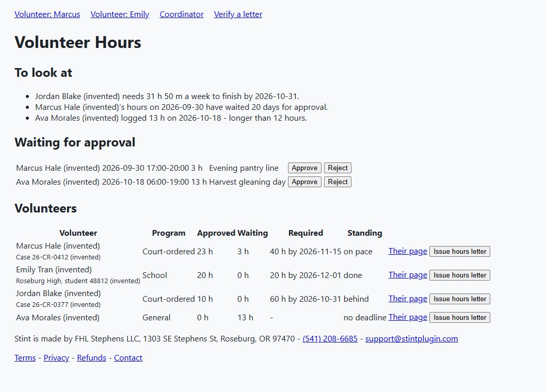The image size is (545, 392).
Task: Approve Marcus Hale's Evening pantry line hours
Action: pos(304,168)
